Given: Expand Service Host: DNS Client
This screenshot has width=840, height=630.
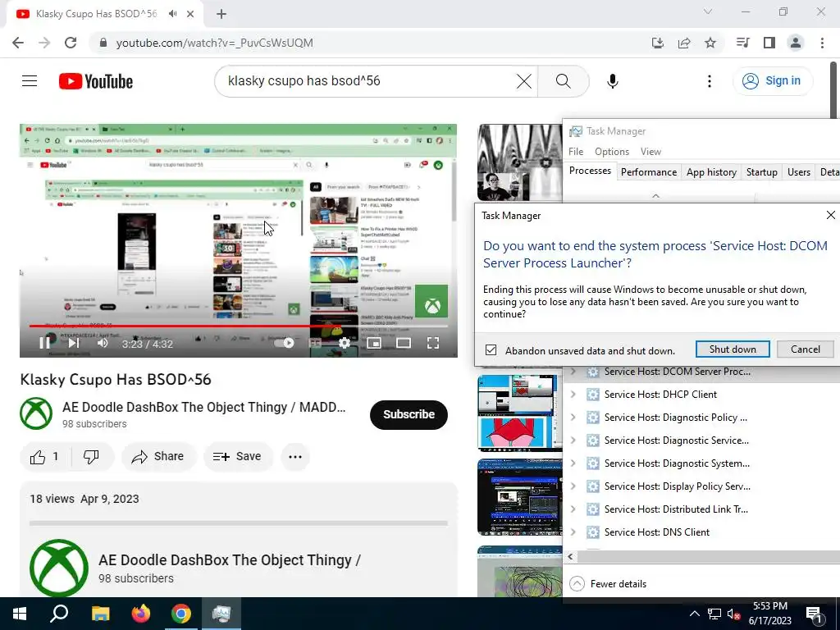Looking at the screenshot, I should 573,532.
